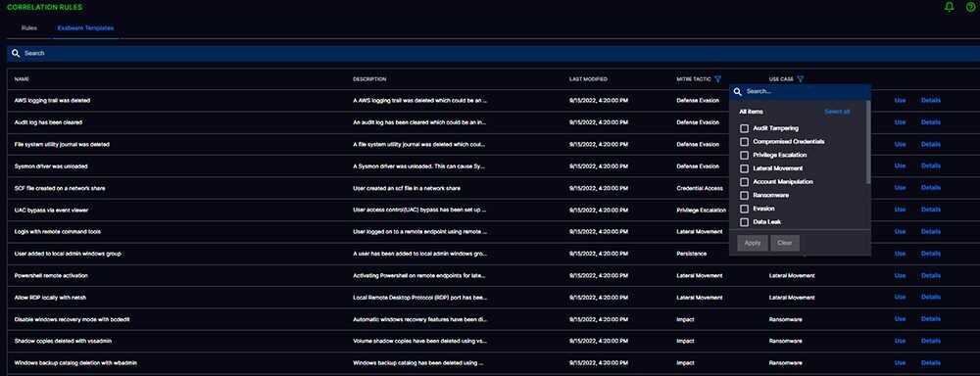Select Shadow copies deleted with vssadmin name
This screenshot has height=376, width=980.
click(63, 341)
